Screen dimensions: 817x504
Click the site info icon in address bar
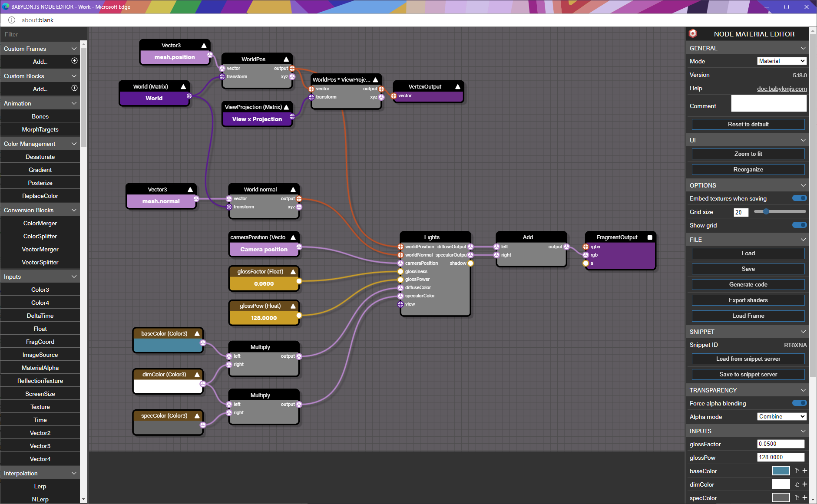pyautogui.click(x=12, y=20)
